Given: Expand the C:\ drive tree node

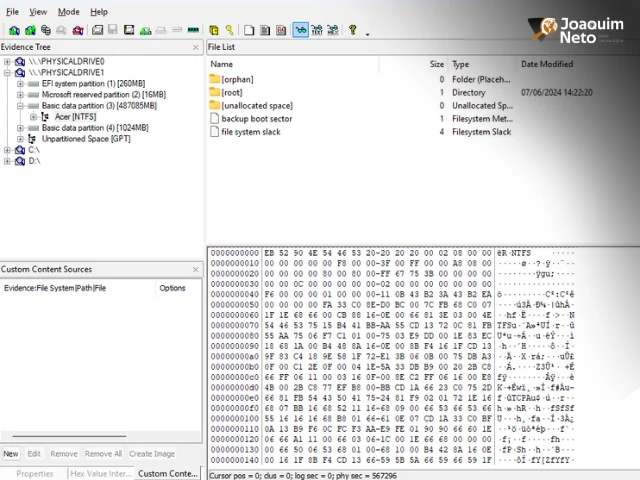Looking at the screenshot, I should tap(7, 150).
